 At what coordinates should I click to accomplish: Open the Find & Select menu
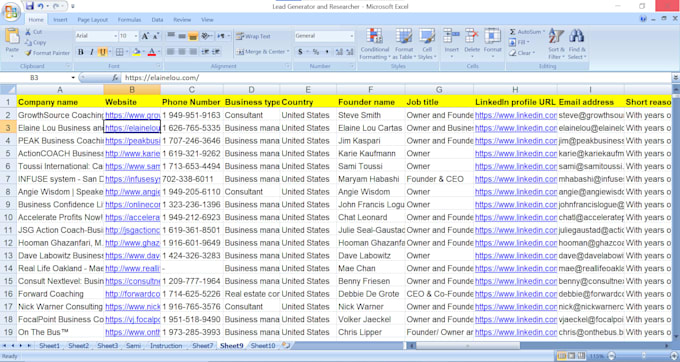tap(577, 44)
